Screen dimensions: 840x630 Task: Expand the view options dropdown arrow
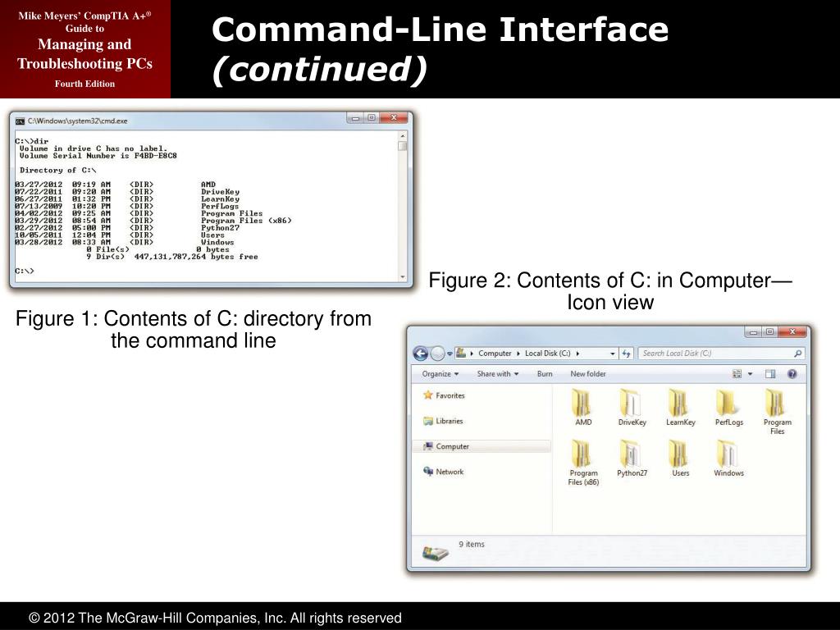tap(750, 374)
